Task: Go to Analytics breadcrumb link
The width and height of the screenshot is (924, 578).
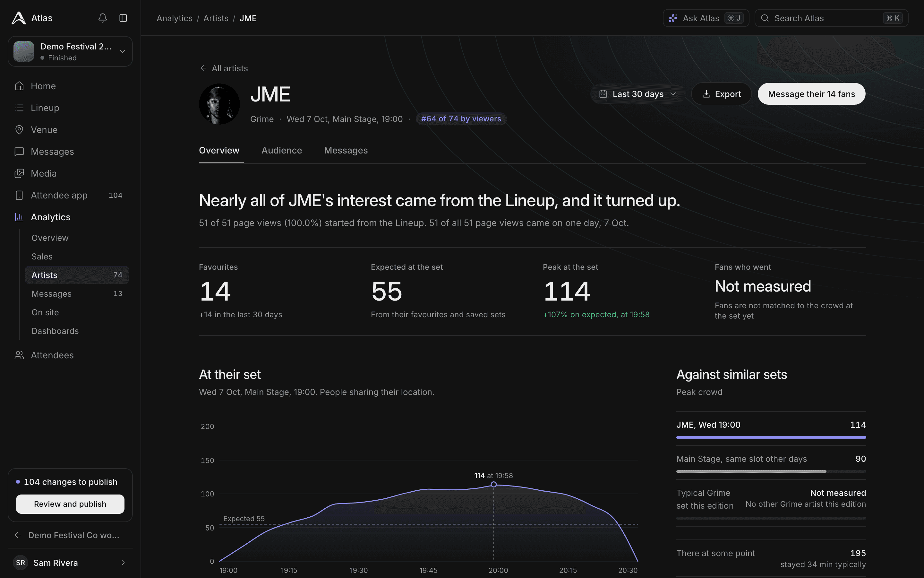Action: tap(175, 18)
